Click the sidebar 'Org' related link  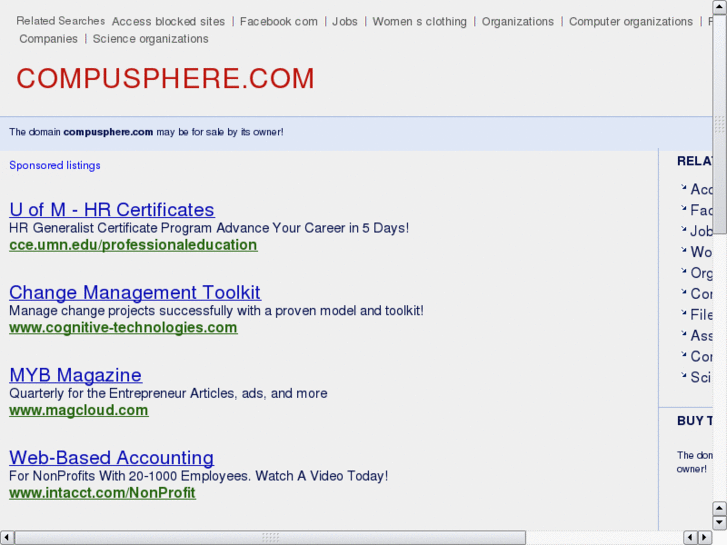point(701,273)
